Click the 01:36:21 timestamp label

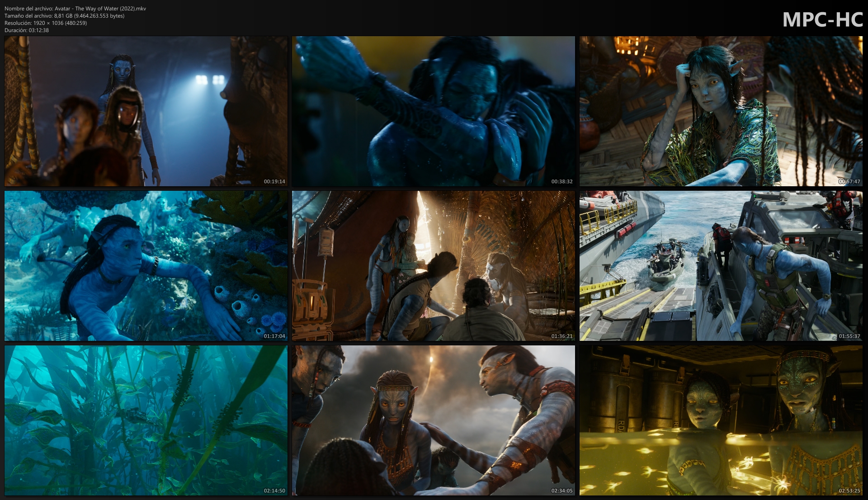(561, 336)
